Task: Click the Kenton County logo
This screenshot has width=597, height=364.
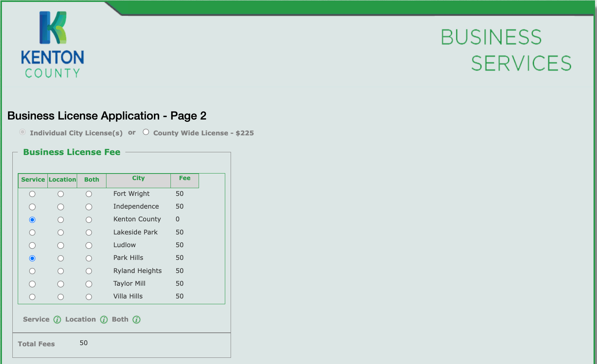Action: click(52, 45)
